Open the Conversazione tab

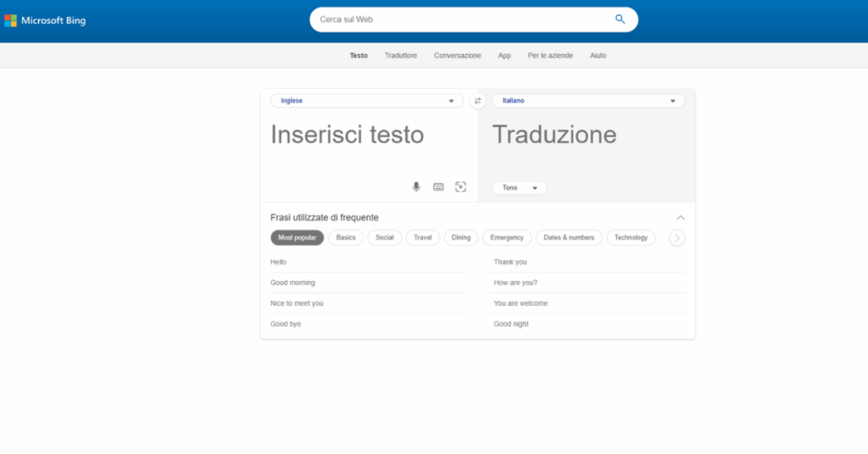click(457, 56)
